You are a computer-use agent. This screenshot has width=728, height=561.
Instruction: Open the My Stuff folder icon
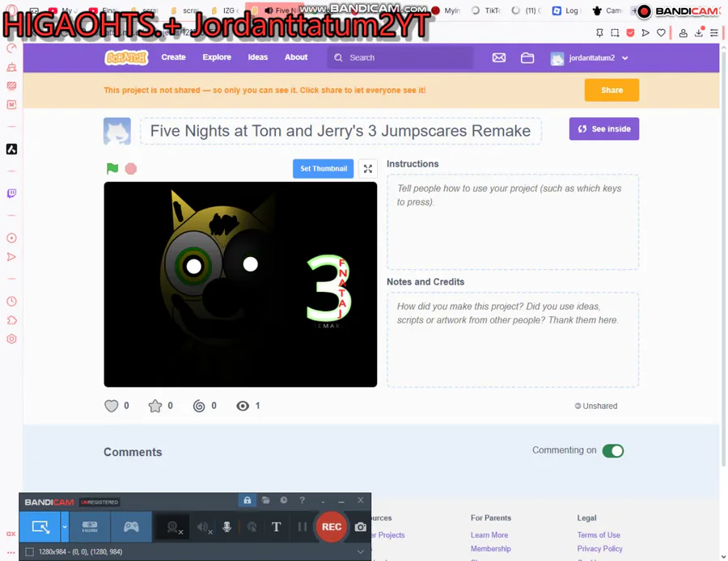coord(527,57)
